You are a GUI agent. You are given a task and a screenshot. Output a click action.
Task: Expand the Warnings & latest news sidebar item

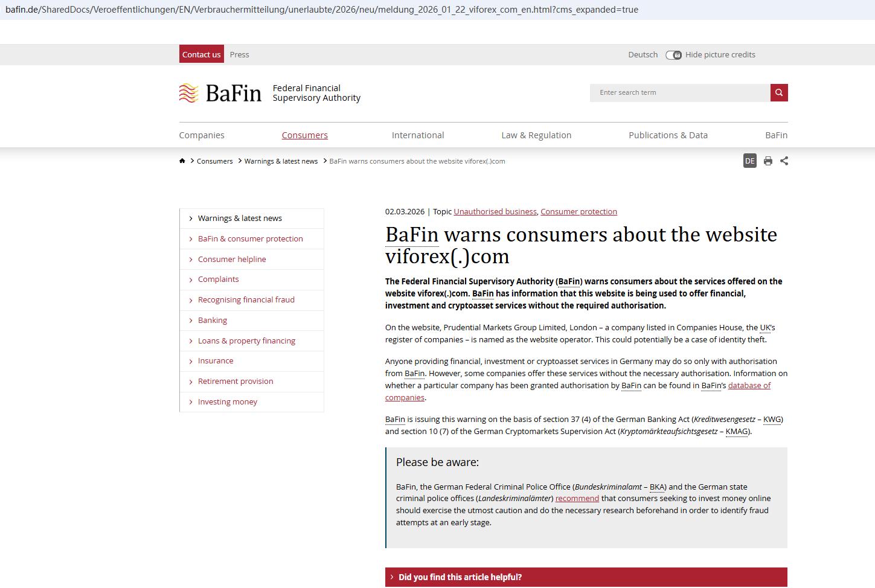(x=240, y=219)
